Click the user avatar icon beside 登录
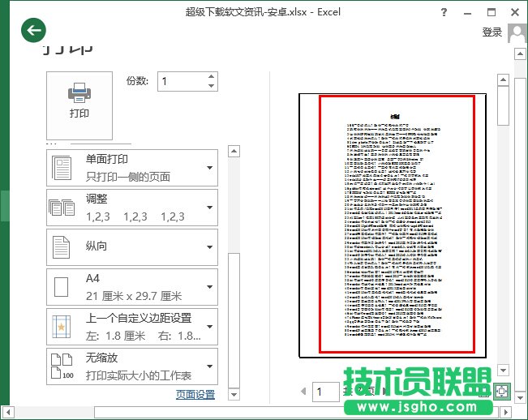528x420 pixels. 517,32
